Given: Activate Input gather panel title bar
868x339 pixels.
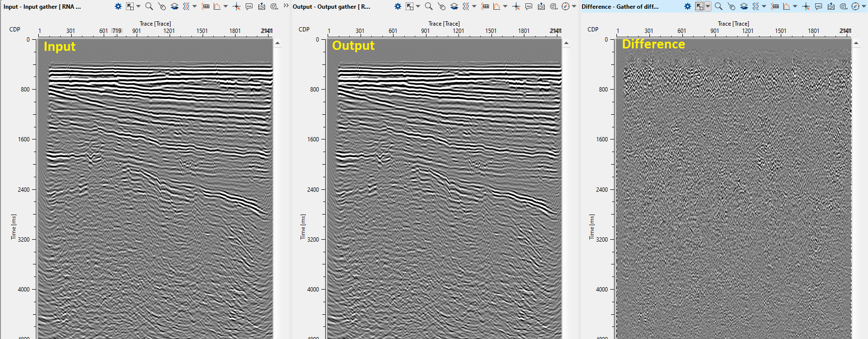Looking at the screenshot, I should (42, 7).
